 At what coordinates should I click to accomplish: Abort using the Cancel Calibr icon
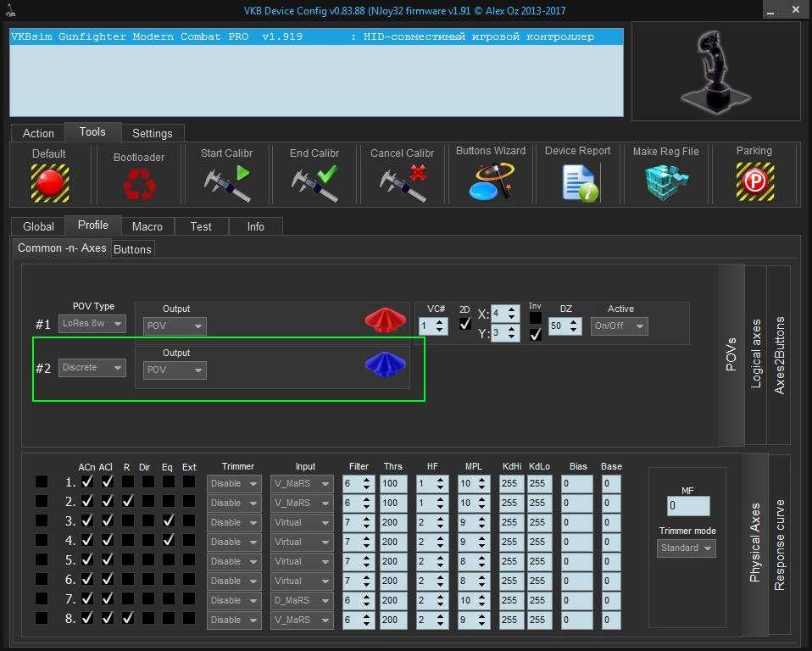click(x=403, y=183)
